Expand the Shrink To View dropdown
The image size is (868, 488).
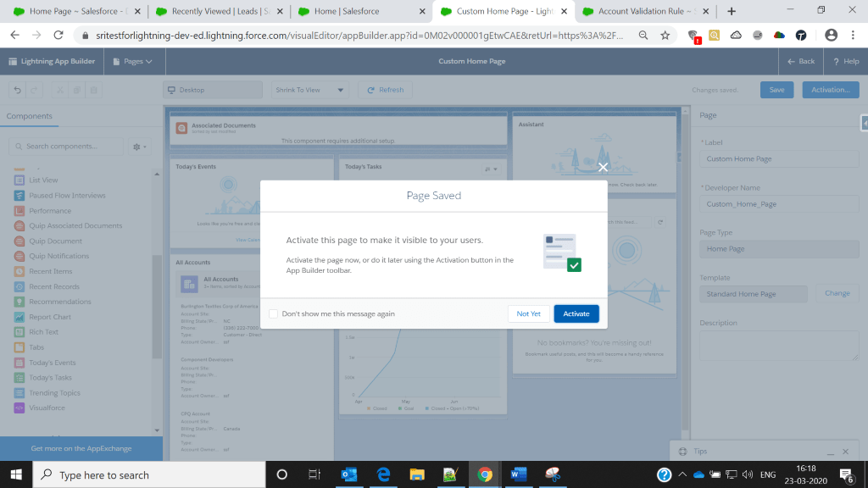coord(310,90)
